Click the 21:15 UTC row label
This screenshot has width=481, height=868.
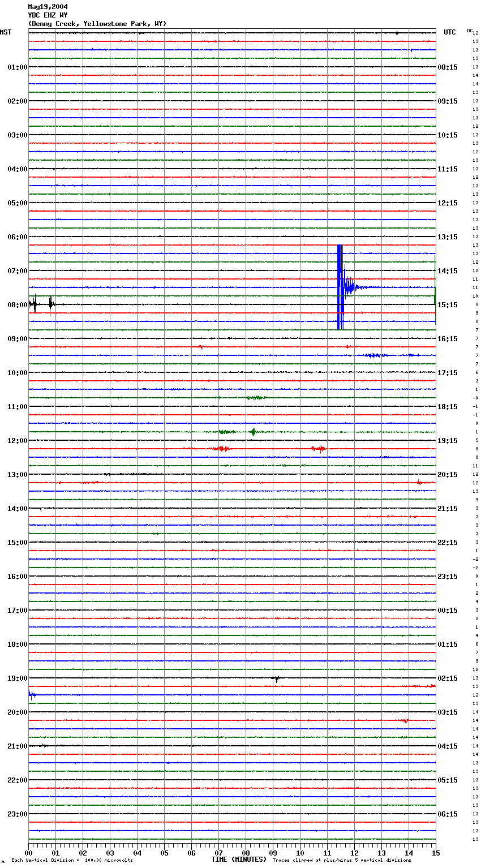tap(448, 509)
